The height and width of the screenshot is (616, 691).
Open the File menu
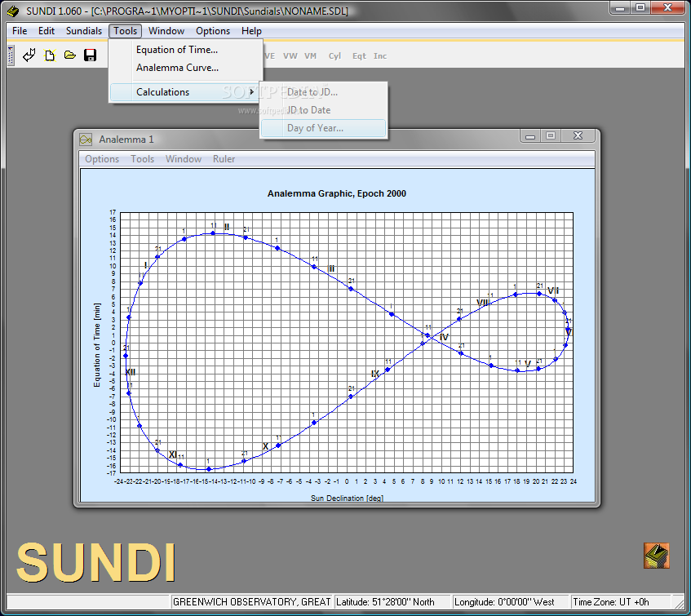(20, 31)
